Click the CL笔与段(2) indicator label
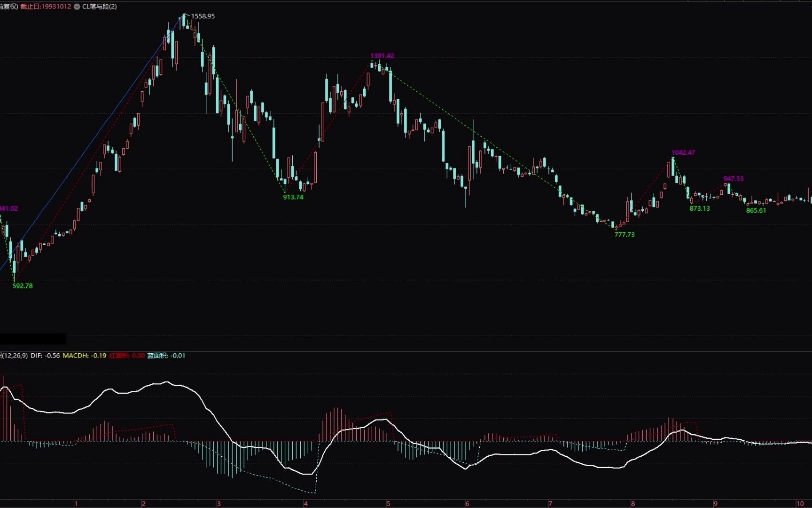Image resolution: width=812 pixels, height=508 pixels. (100, 7)
